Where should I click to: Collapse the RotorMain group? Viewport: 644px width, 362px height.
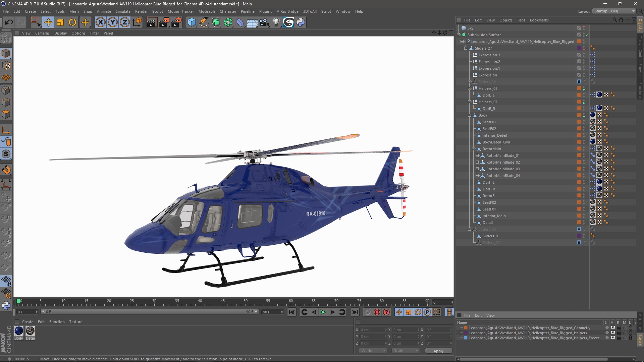tap(474, 149)
